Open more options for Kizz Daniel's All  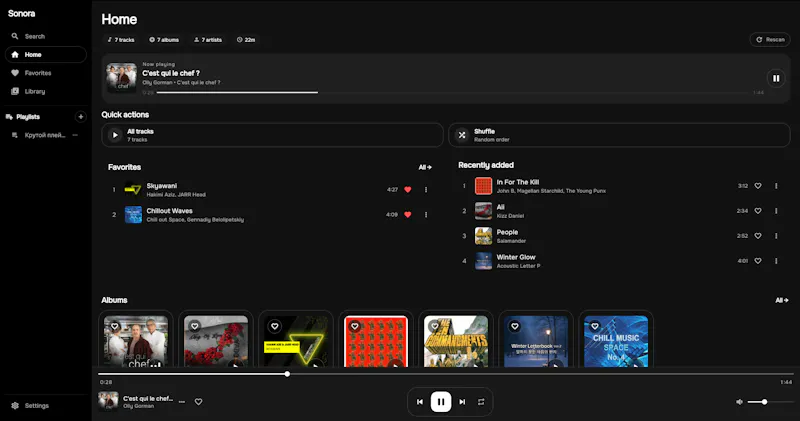[x=776, y=211]
